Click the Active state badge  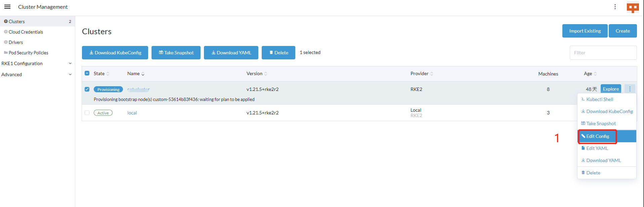103,113
